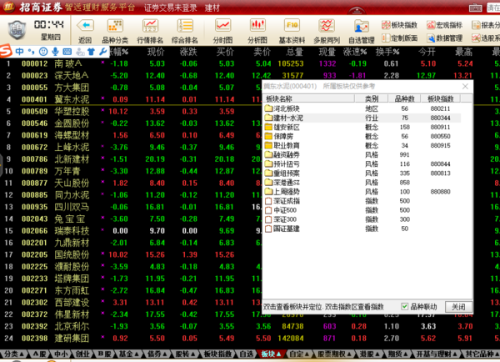Select stock row 000012 南玻A
The width and height of the screenshot is (500, 362).
point(250,63)
